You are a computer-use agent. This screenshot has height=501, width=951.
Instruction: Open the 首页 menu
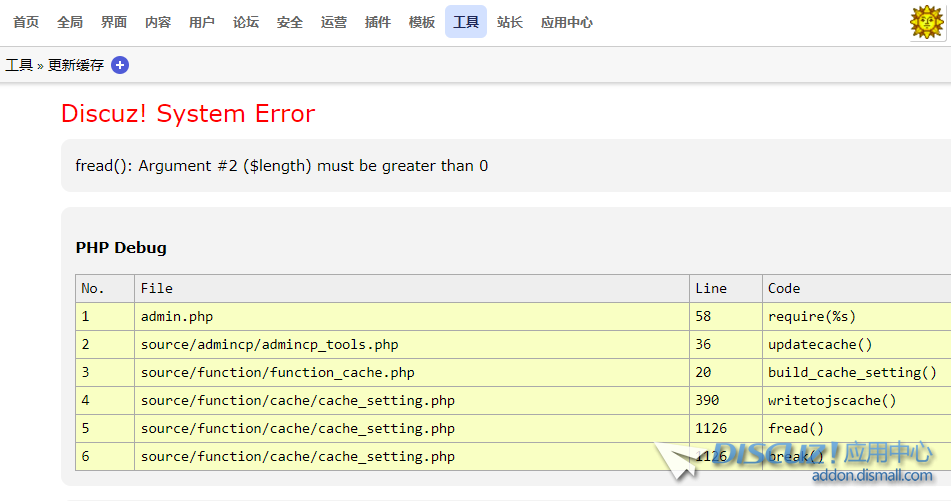26,22
